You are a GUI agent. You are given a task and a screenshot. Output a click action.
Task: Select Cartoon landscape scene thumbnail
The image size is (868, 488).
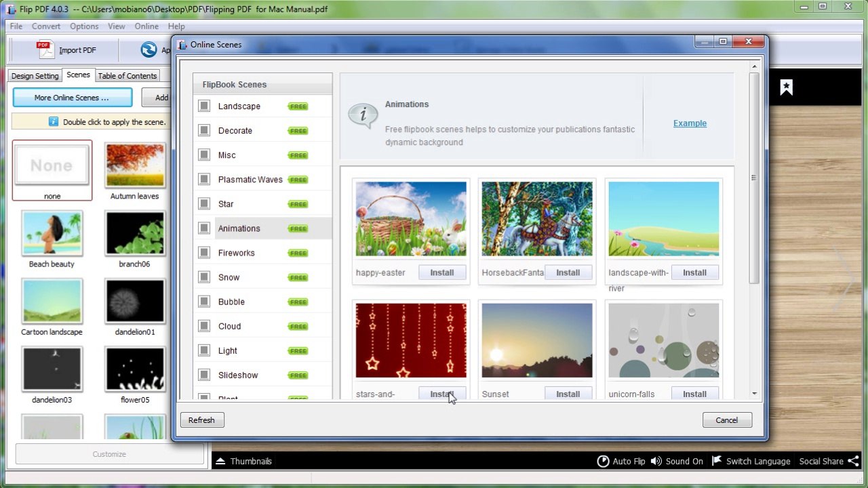pyautogui.click(x=52, y=301)
